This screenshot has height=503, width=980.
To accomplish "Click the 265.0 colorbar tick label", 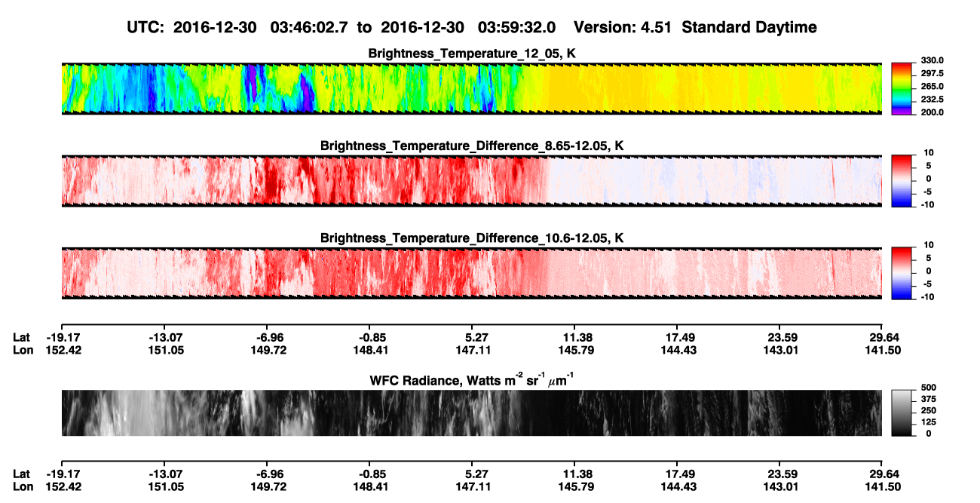I will [x=931, y=86].
